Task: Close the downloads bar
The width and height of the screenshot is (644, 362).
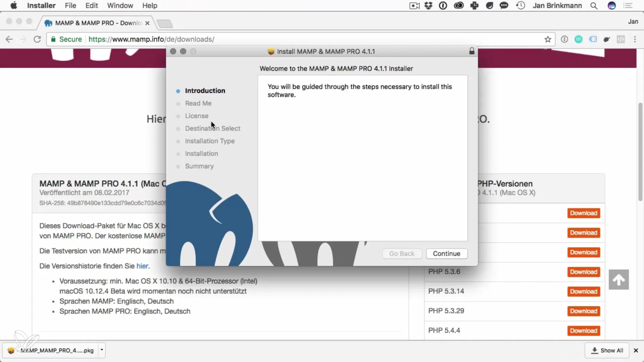Action: click(x=636, y=350)
